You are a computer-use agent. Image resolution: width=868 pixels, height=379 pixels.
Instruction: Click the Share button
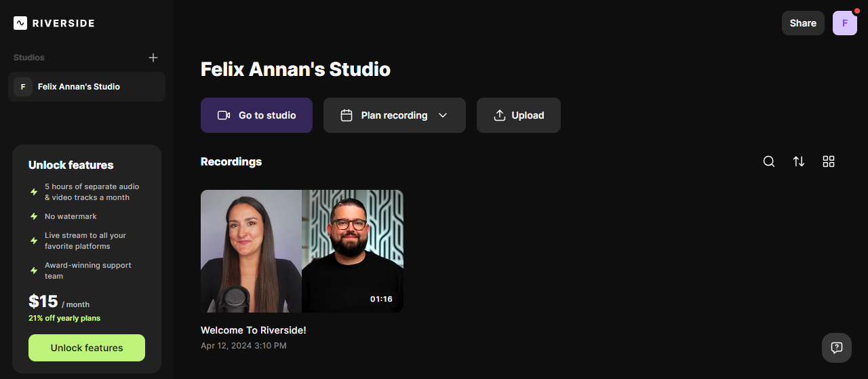point(803,23)
